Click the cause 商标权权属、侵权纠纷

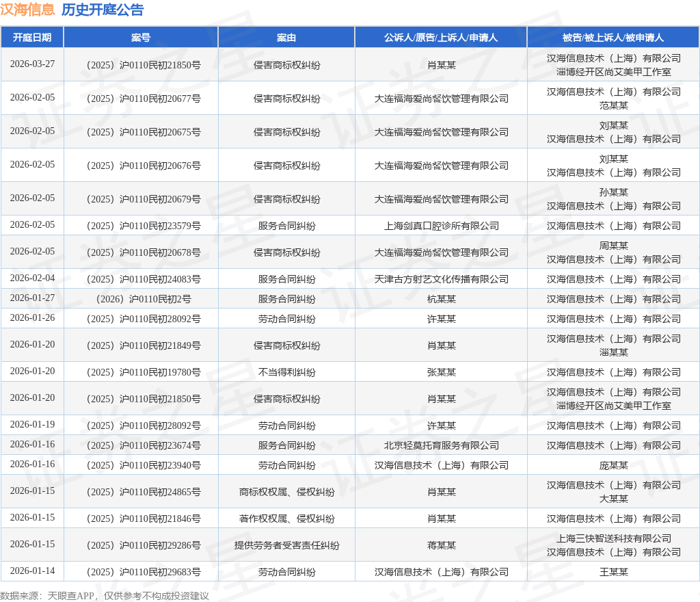[x=286, y=492]
